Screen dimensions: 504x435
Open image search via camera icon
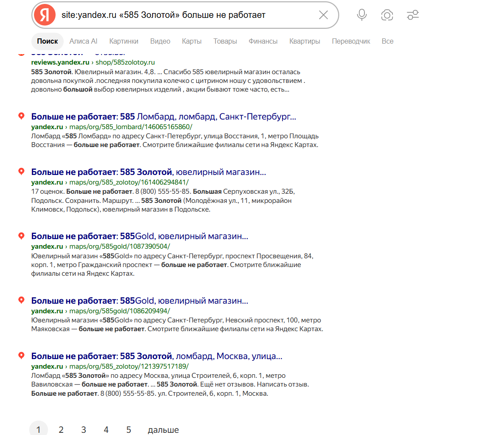click(387, 15)
